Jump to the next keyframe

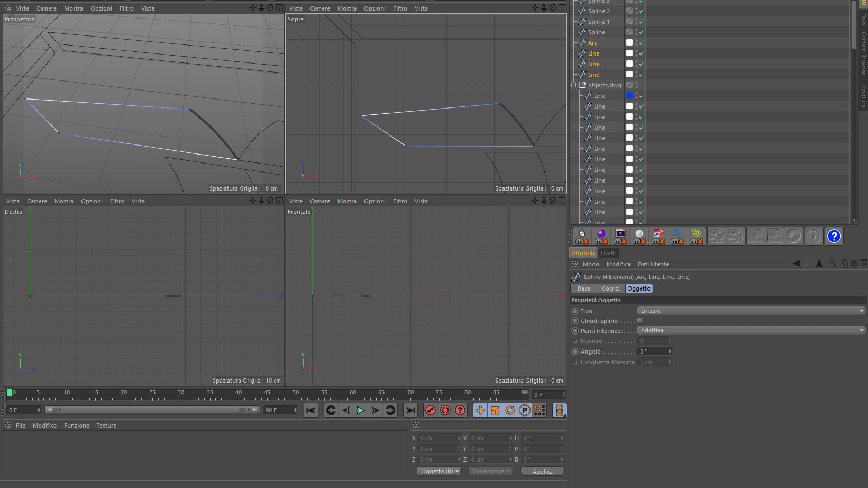pyautogui.click(x=390, y=410)
